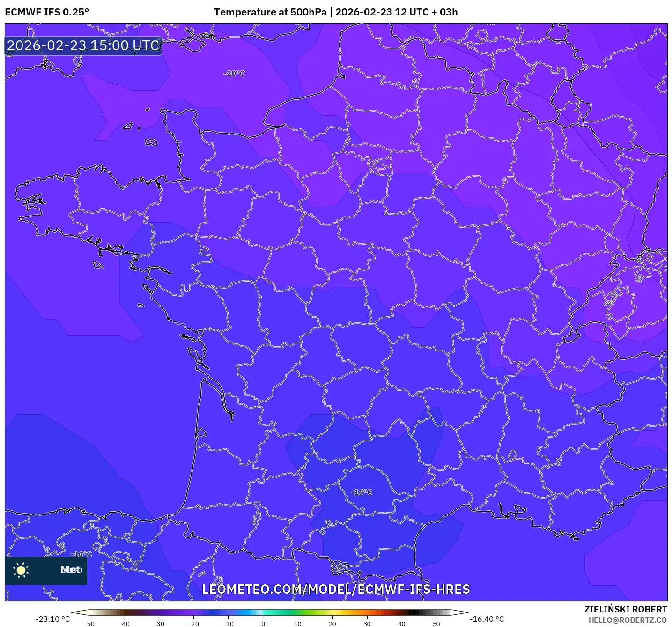Click the 50 label on the colorbar
The width and height of the screenshot is (672, 627).
[x=436, y=624]
